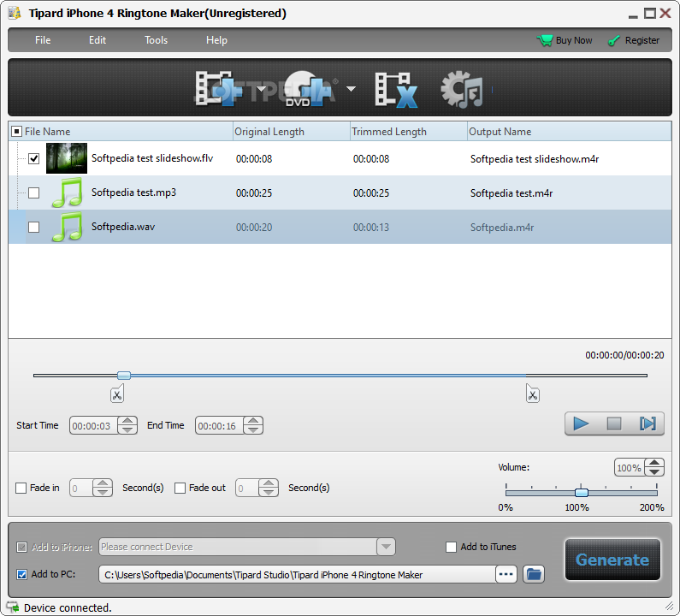This screenshot has width=680, height=616.
Task: Click the window resize grip
Action: pyautogui.click(x=669, y=606)
